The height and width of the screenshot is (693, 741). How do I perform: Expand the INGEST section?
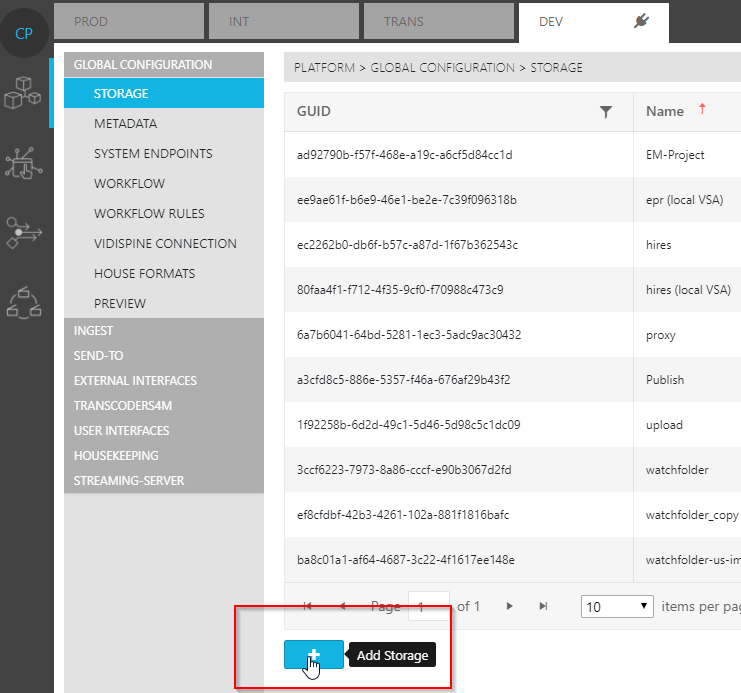point(94,331)
